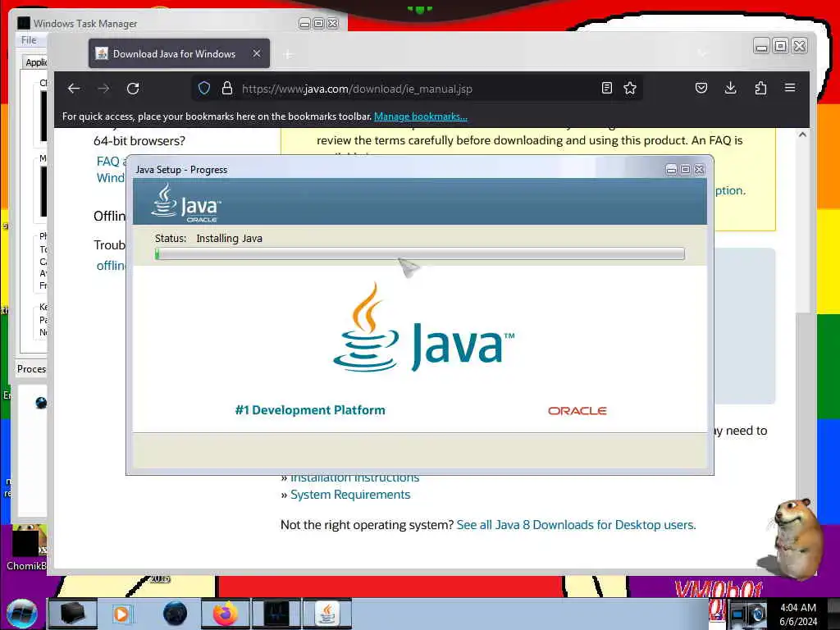The height and width of the screenshot is (630, 840).
Task: Click the Java Oracle logo in setup header
Action: [186, 203]
